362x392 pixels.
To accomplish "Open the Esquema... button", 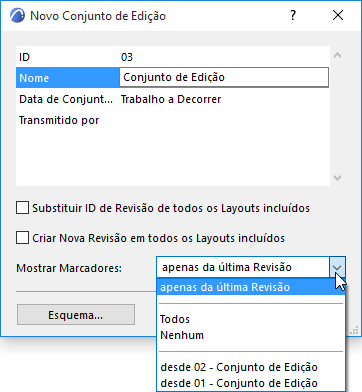I will 76,315.
